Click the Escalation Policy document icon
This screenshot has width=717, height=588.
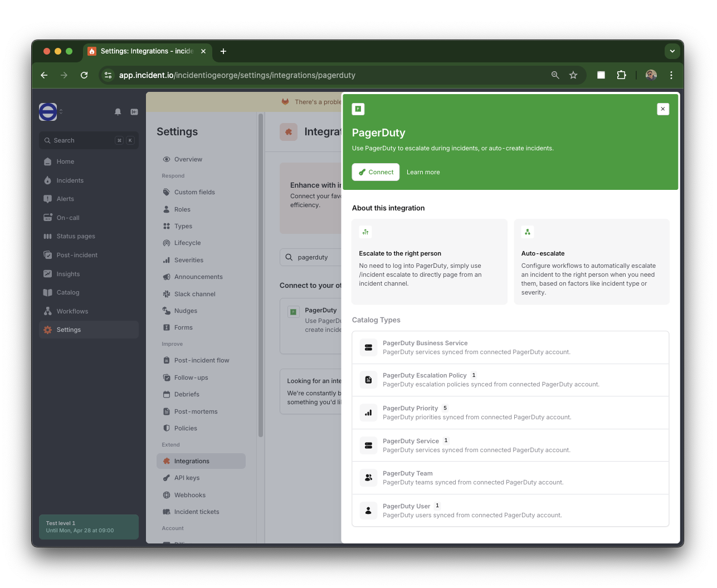(368, 380)
